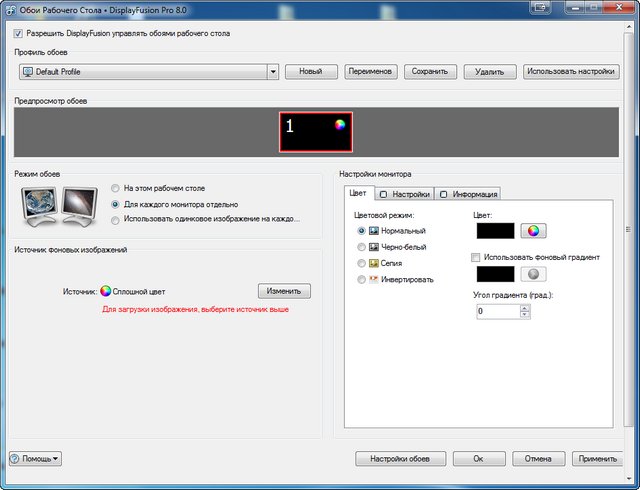Select monitor 1 preview thumbnail

[x=316, y=131]
